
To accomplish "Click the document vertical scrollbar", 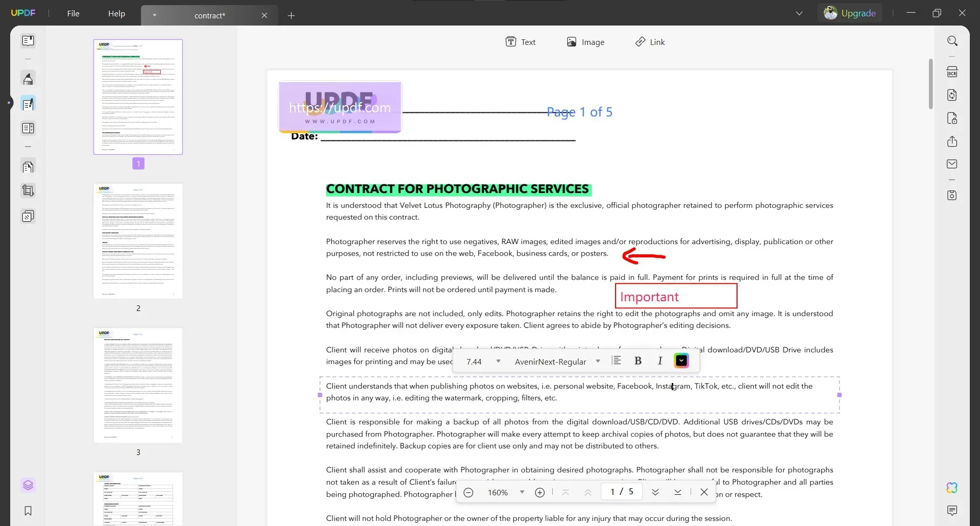I will (930, 84).
